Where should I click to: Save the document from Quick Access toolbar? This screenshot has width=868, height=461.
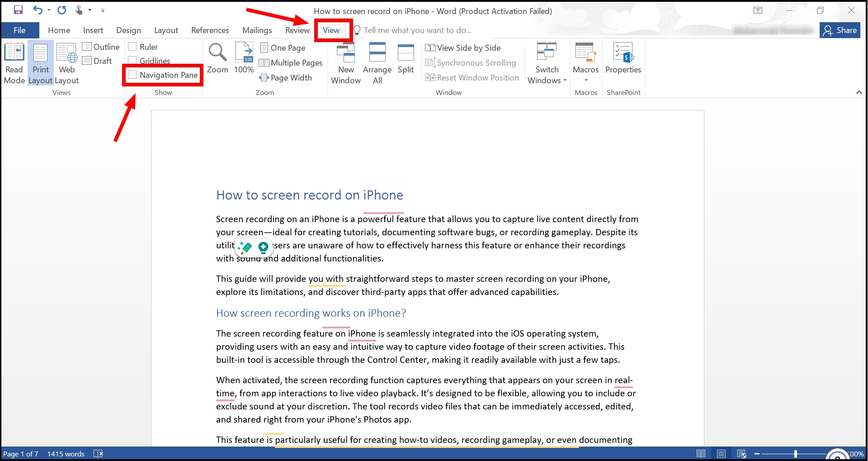18,10
